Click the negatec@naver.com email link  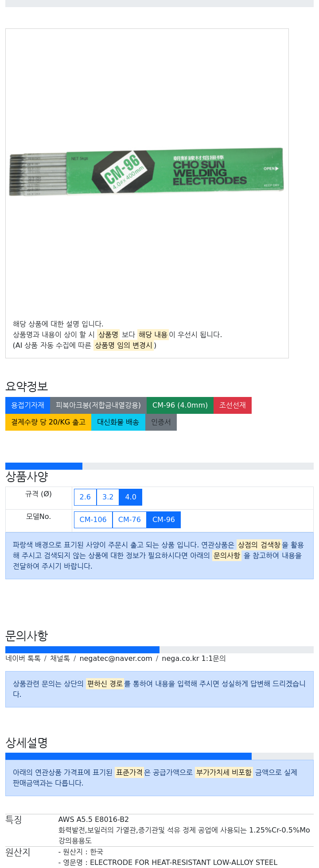[116, 659]
